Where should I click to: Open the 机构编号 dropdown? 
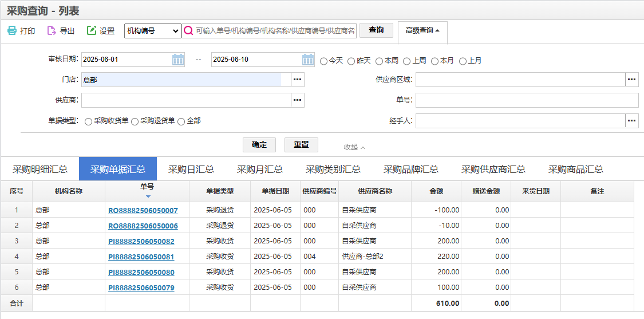coord(152,31)
